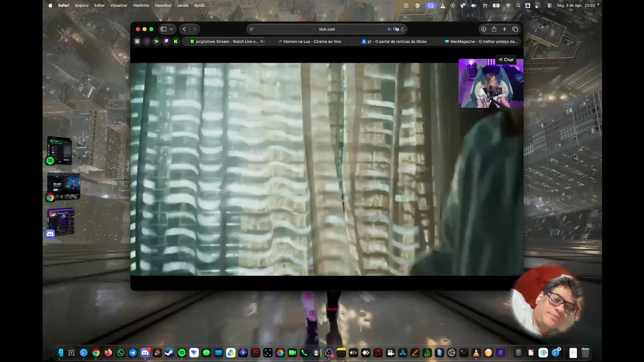Image resolution: width=644 pixels, height=362 pixels.
Task: Open the page reader menu icon in address bar
Action: (x=252, y=29)
